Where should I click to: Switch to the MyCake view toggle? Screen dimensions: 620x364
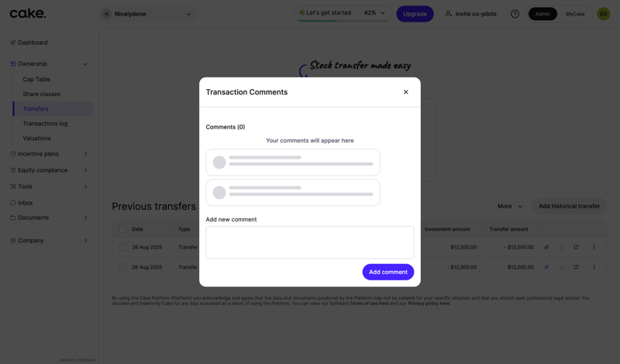(x=575, y=14)
